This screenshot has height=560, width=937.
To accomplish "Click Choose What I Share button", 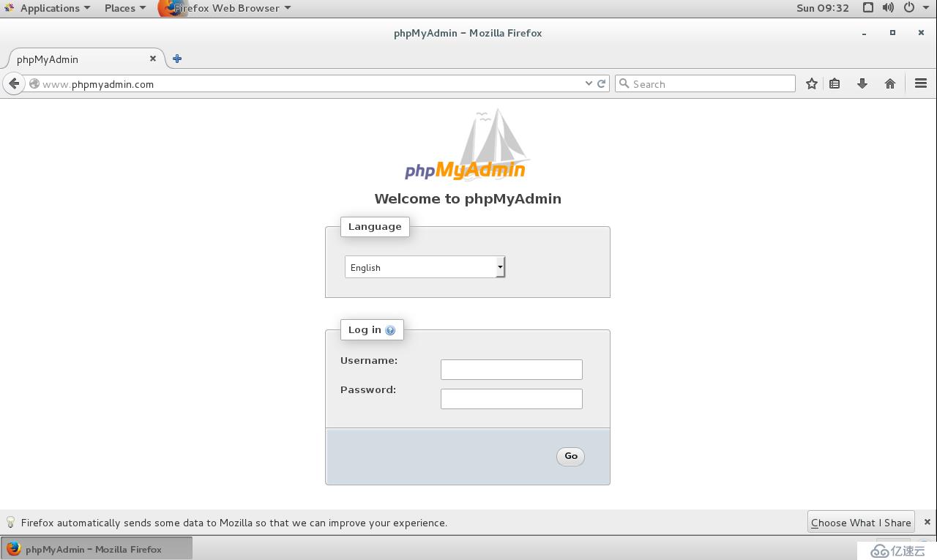I will 861,523.
